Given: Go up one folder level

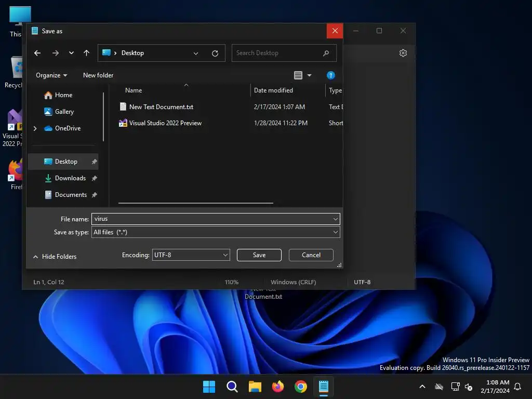Looking at the screenshot, I should pyautogui.click(x=87, y=53).
